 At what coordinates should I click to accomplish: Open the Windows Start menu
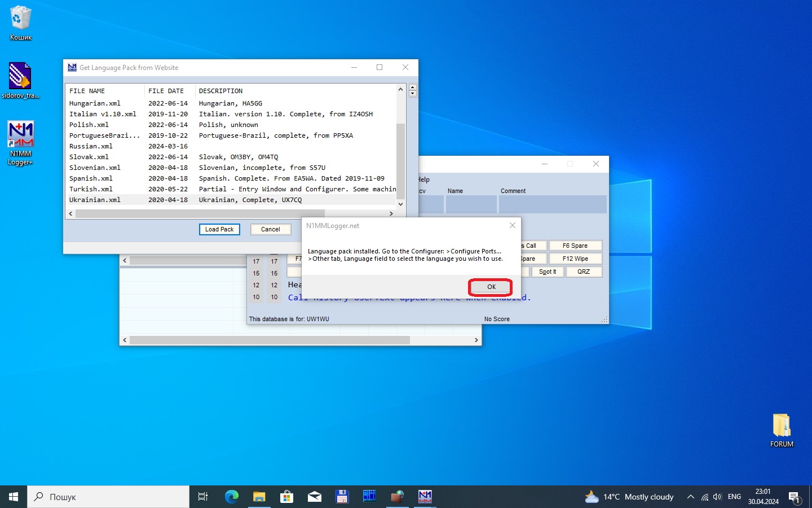[14, 497]
